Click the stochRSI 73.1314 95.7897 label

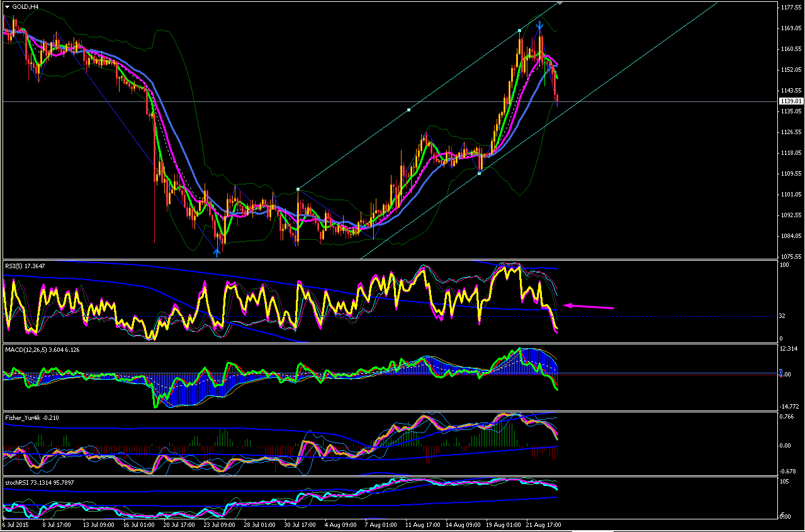coord(39,482)
